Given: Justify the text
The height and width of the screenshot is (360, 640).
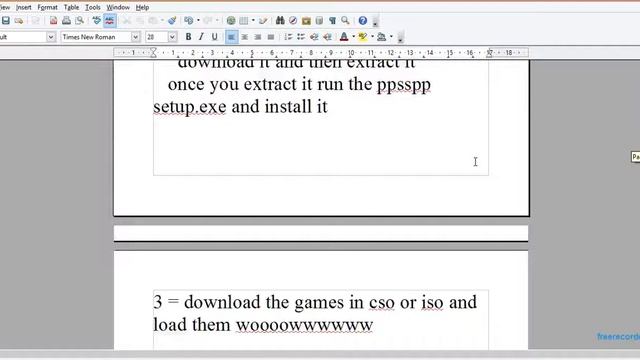Looking at the screenshot, I should [x=271, y=37].
